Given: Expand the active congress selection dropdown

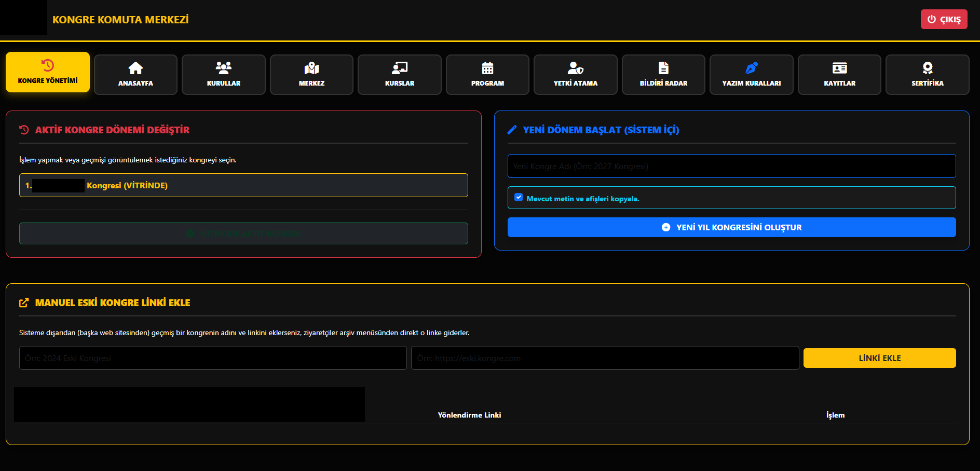Looking at the screenshot, I should pyautogui.click(x=243, y=185).
